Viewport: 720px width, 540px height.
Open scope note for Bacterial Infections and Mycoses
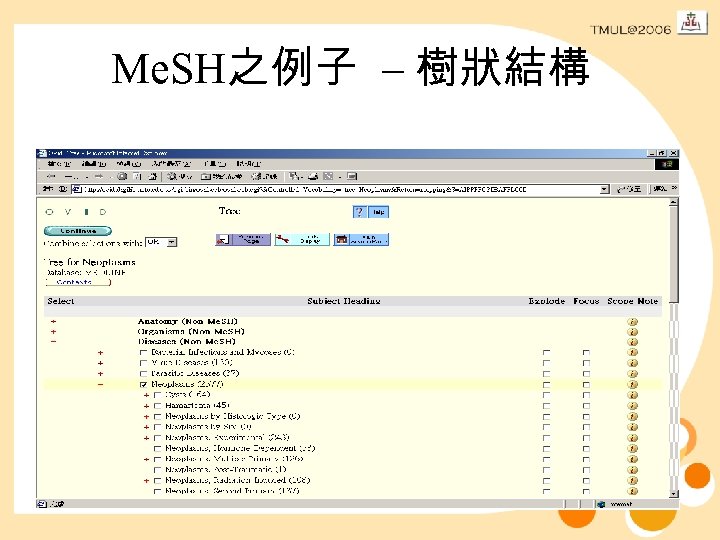coord(633,353)
